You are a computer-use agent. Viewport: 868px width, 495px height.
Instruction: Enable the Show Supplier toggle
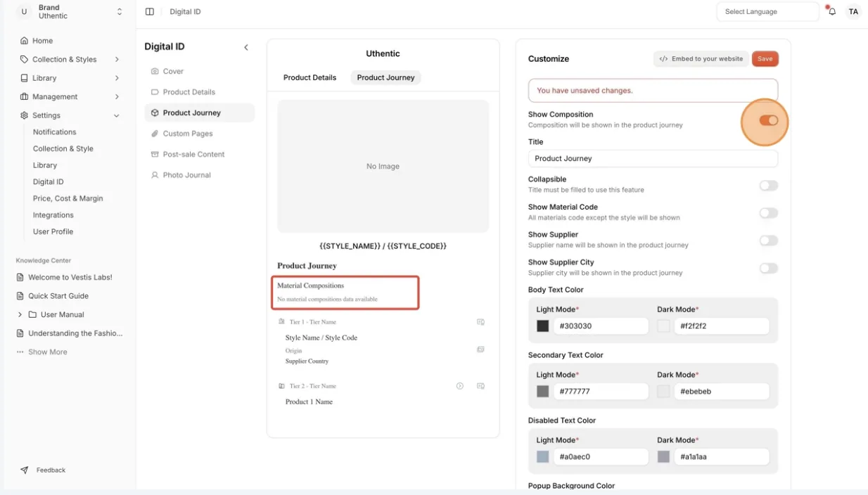pos(768,240)
